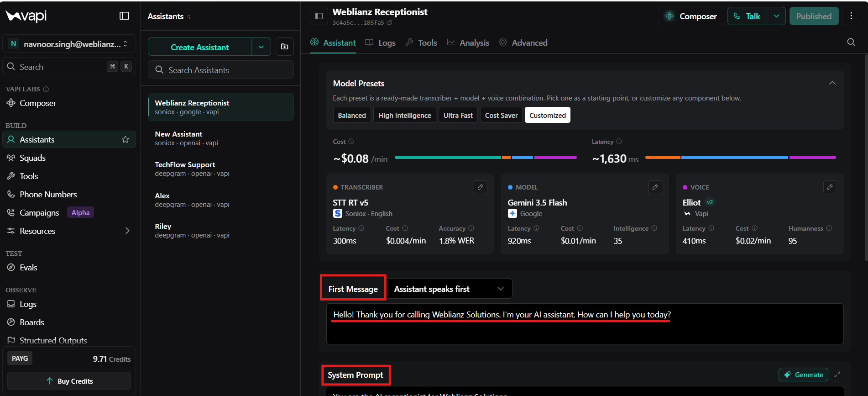868x396 pixels.
Task: Open the three-dot more options menu
Action: [851, 16]
